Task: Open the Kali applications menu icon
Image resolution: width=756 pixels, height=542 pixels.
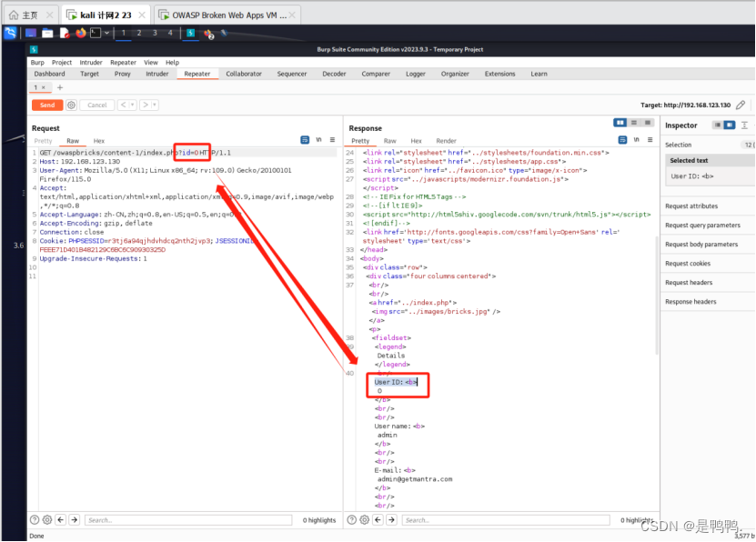Action: click(x=11, y=33)
